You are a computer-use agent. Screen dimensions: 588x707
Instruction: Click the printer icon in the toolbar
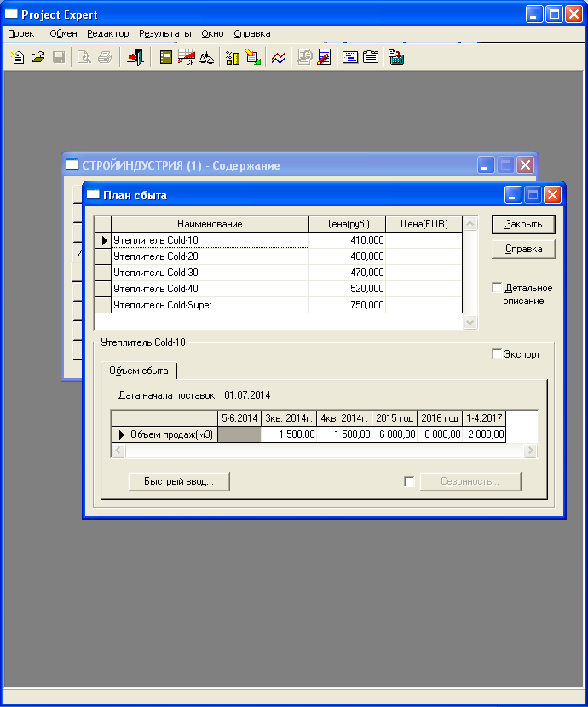[105, 57]
